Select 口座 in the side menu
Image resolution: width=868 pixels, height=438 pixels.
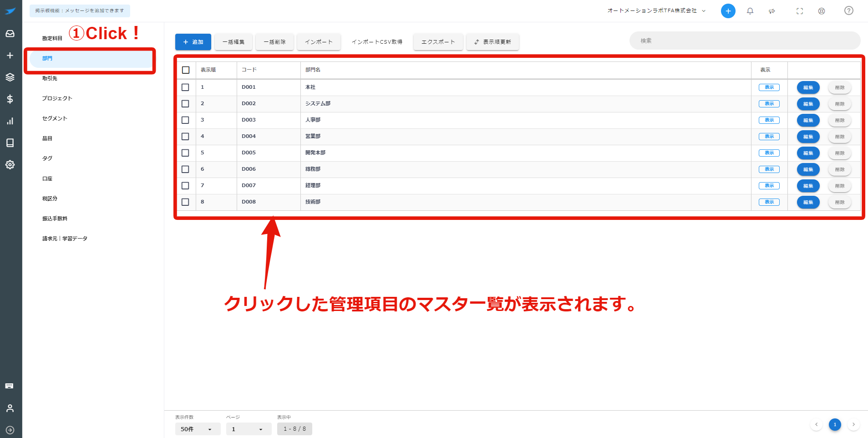tap(47, 178)
